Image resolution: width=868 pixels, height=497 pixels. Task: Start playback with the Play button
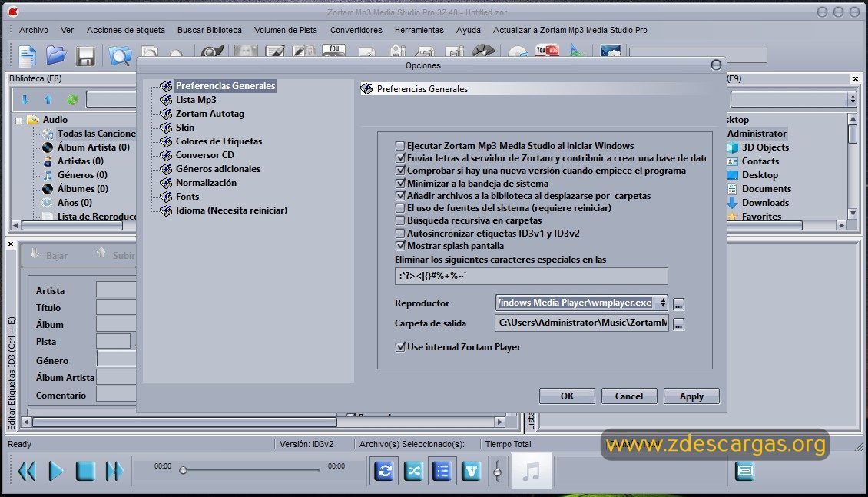(x=56, y=471)
